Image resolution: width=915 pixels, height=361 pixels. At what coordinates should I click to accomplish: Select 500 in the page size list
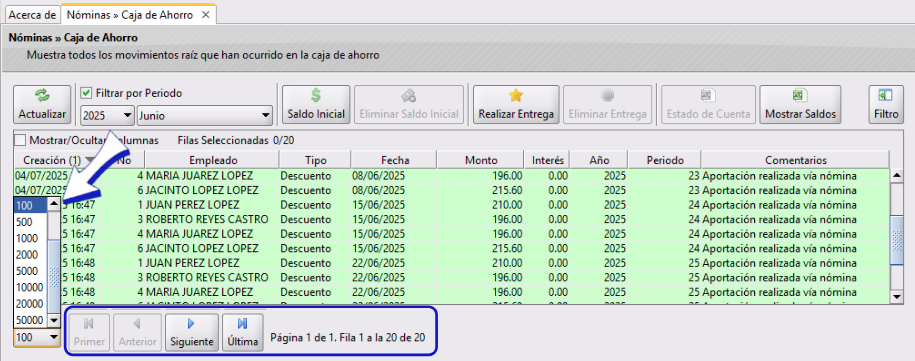30,222
